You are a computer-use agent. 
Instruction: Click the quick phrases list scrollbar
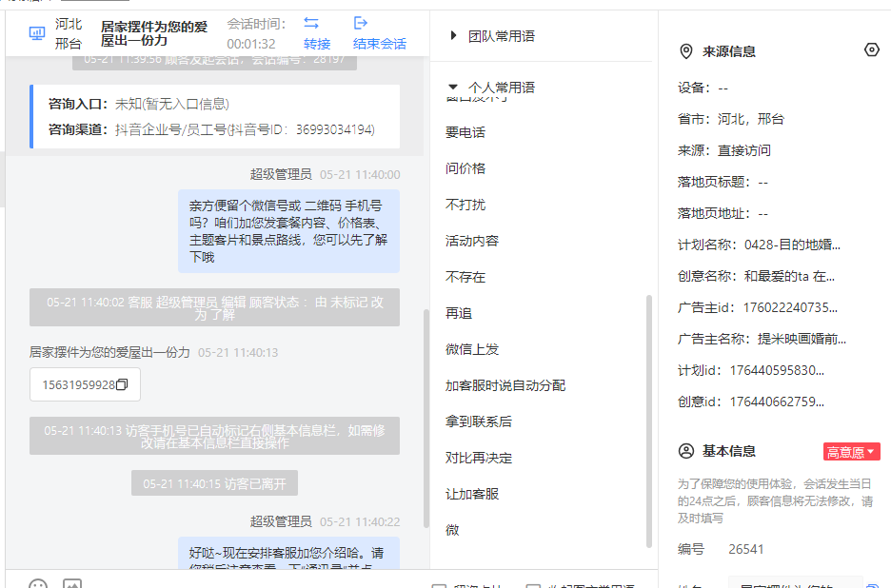click(x=649, y=421)
